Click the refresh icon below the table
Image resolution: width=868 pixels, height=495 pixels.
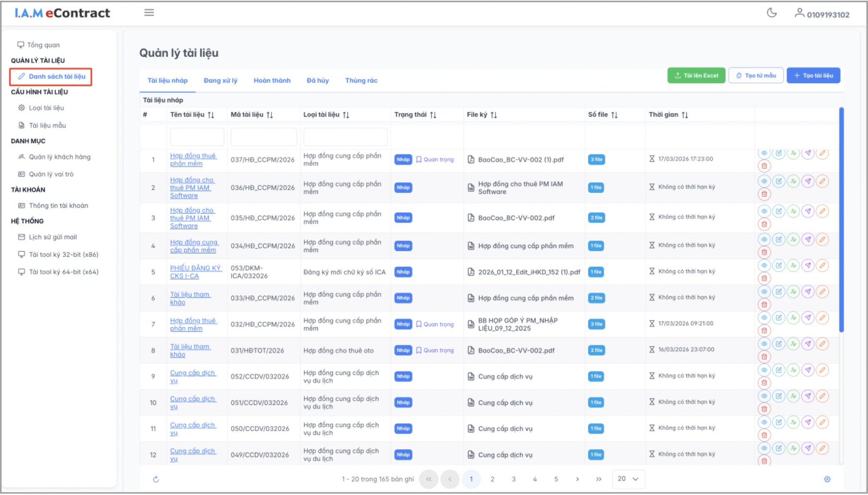(156, 479)
